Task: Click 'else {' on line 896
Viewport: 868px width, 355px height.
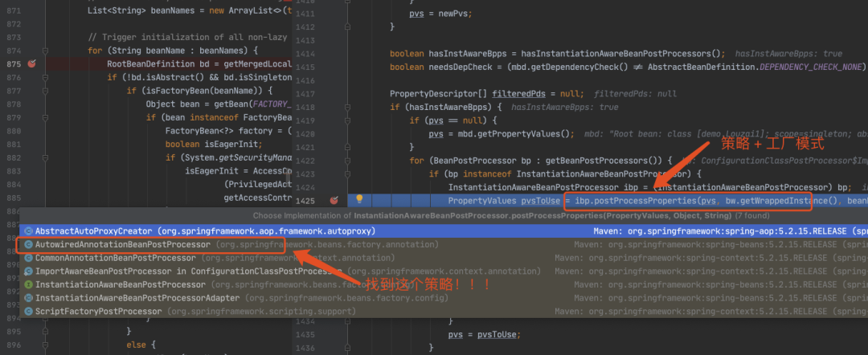Action: pos(141,345)
